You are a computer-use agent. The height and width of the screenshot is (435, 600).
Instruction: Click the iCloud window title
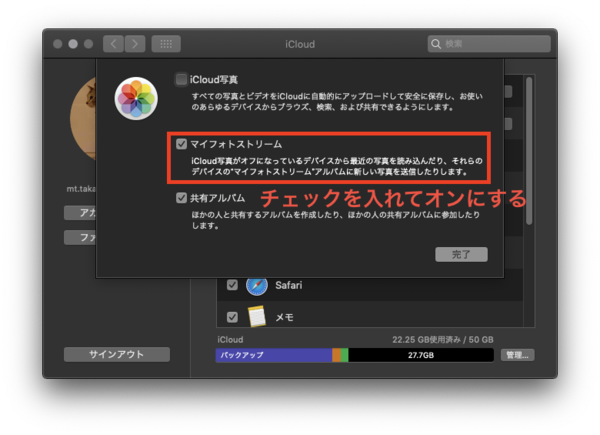point(300,44)
